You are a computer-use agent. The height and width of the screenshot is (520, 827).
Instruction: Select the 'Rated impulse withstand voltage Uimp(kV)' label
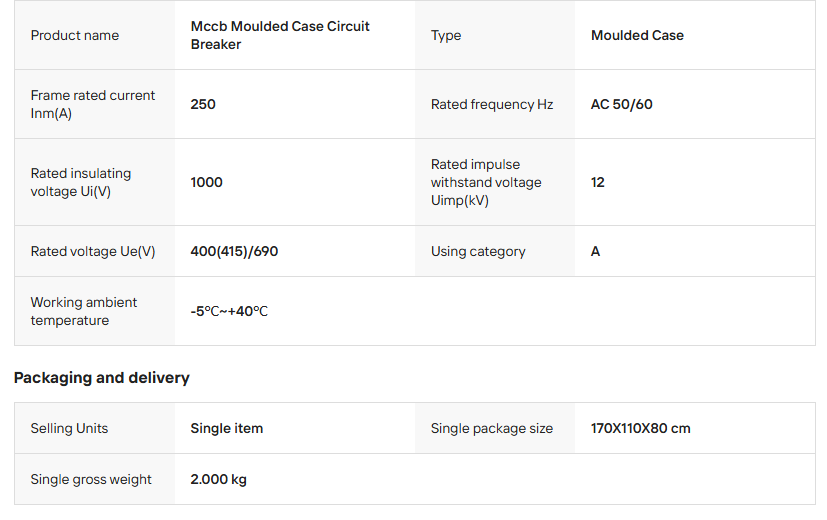[486, 182]
